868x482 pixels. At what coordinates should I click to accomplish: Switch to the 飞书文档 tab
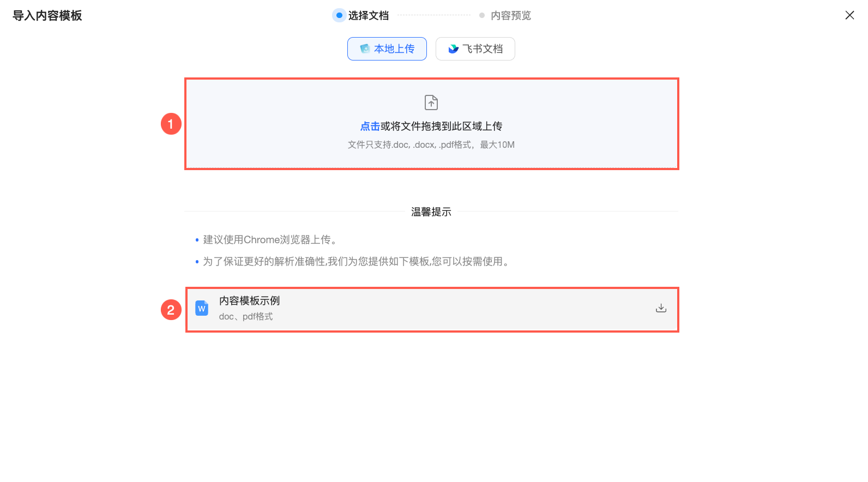point(475,49)
